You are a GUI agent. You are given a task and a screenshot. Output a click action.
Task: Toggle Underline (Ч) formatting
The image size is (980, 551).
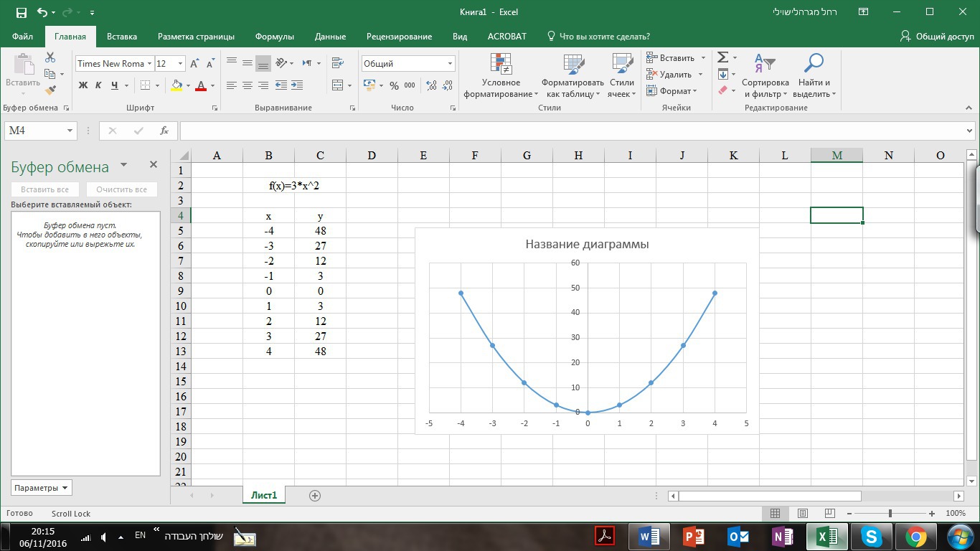tap(115, 85)
